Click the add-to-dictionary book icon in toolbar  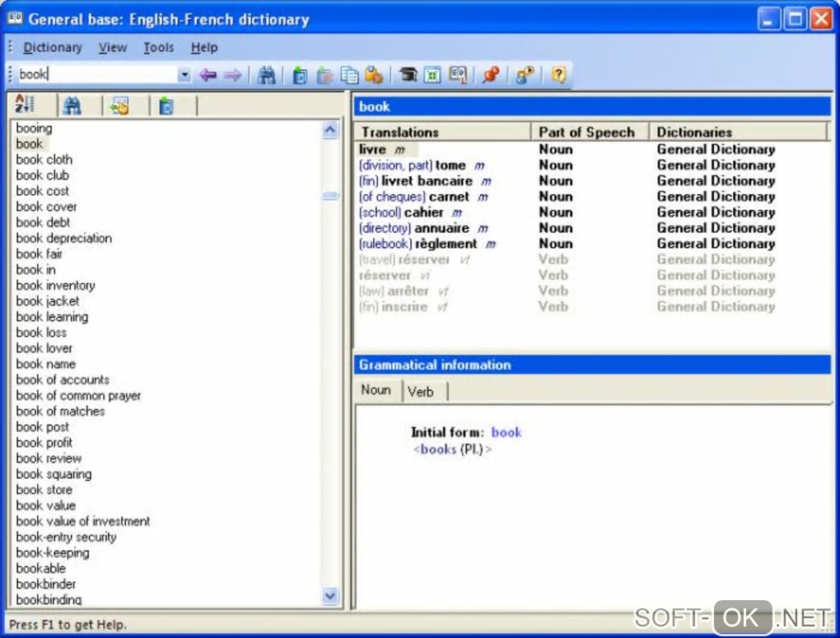tap(300, 76)
